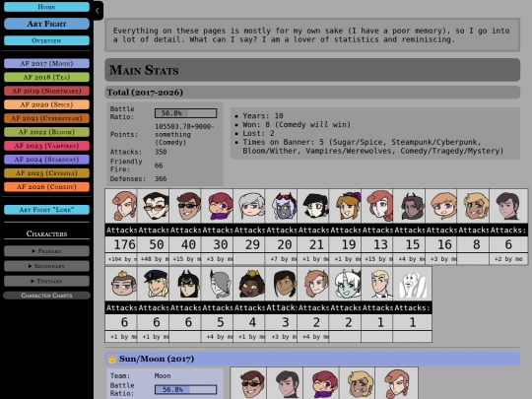Open AF 2021 (Cybersteam) page
The image size is (532, 399).
tap(47, 118)
